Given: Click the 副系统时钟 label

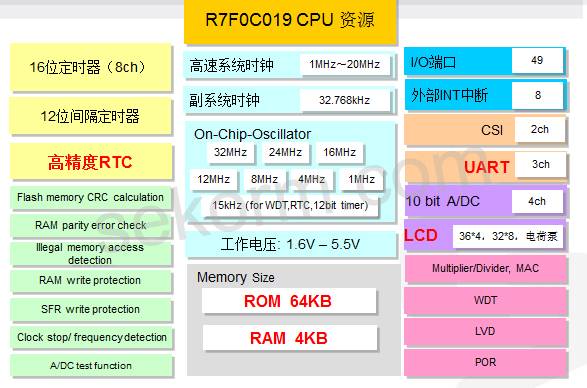Looking at the screenshot, I should pos(224,100).
